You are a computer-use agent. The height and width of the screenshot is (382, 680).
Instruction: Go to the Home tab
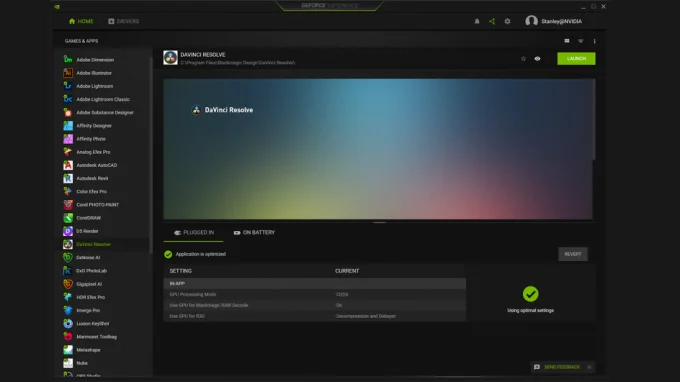(x=81, y=21)
